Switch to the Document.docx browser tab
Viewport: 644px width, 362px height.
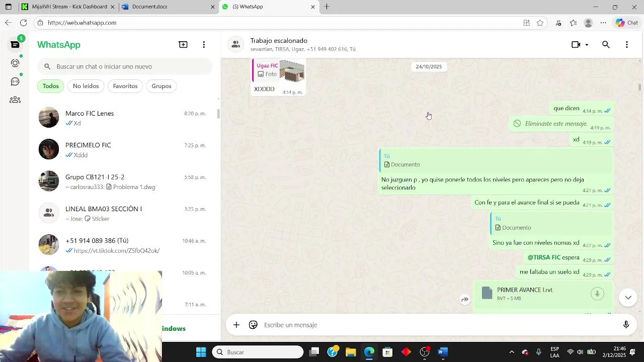point(168,7)
